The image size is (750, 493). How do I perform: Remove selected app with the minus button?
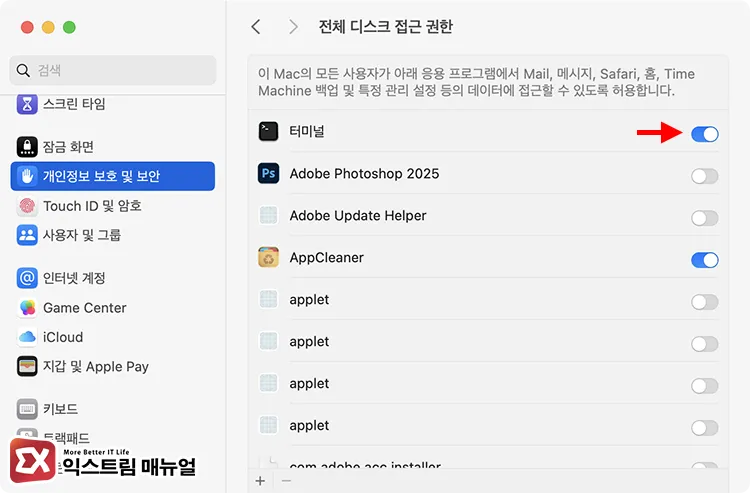(286, 481)
